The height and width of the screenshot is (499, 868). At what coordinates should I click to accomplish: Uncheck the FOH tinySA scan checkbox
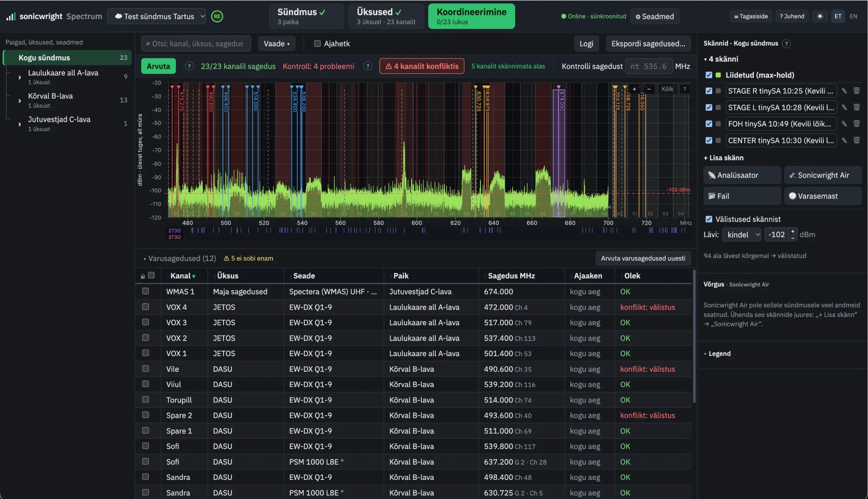[x=709, y=124]
